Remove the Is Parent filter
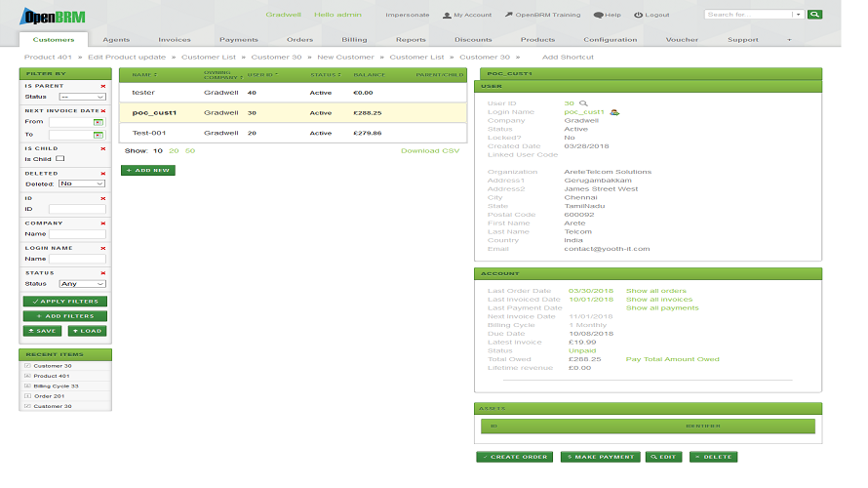The width and height of the screenshot is (868, 488). tap(103, 87)
